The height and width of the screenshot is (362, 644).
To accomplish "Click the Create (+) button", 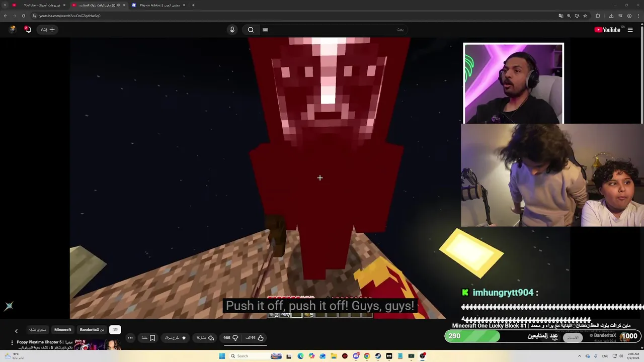I will click(48, 30).
